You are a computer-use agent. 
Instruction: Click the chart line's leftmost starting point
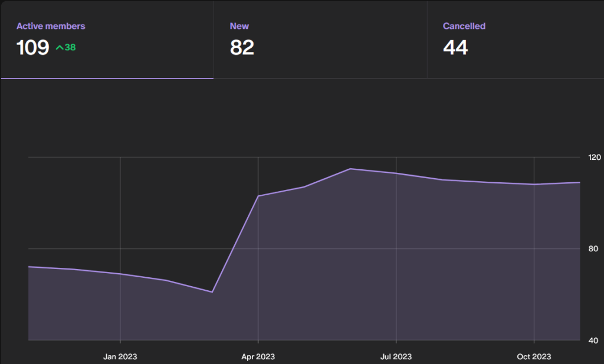[x=28, y=267]
